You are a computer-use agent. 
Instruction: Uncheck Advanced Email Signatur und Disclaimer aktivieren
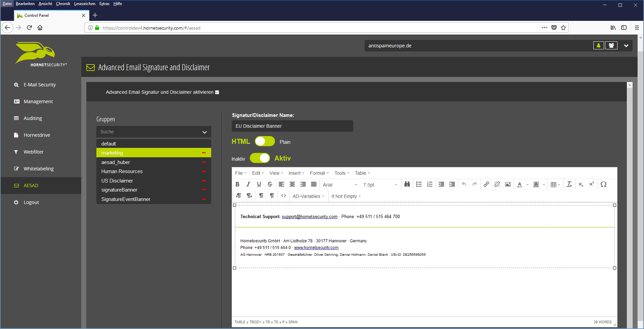217,92
